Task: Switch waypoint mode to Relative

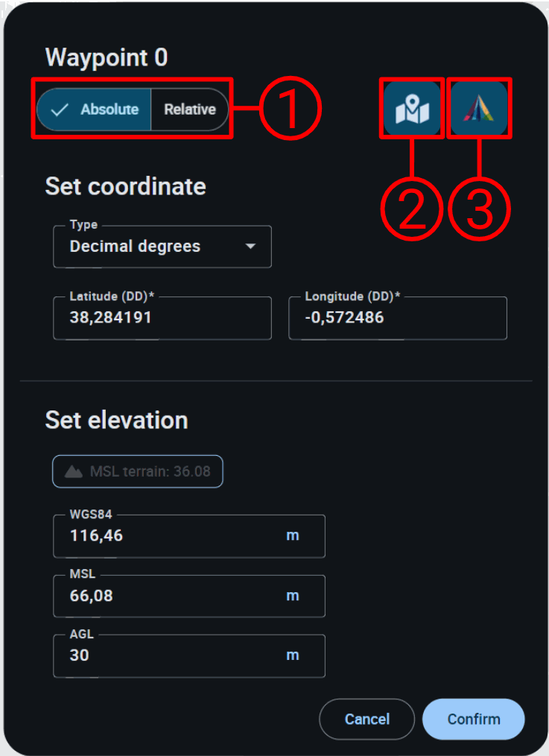Action: [190, 109]
